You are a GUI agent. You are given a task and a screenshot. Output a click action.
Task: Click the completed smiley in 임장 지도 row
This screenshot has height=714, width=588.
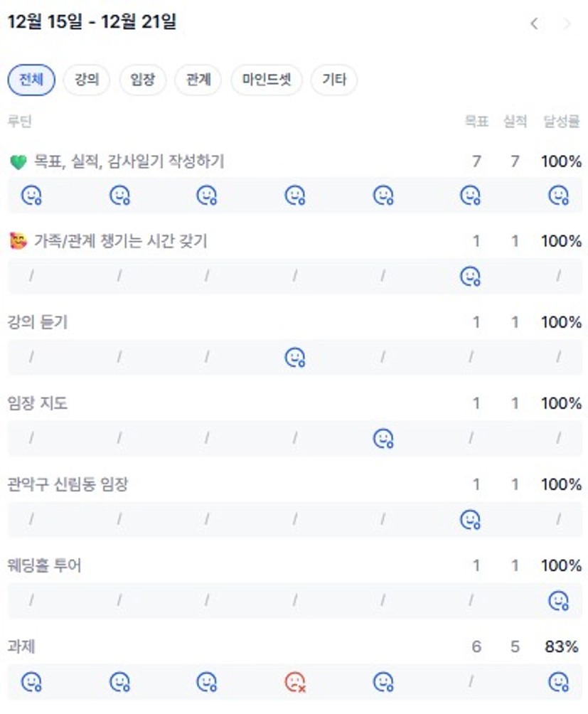(x=383, y=438)
